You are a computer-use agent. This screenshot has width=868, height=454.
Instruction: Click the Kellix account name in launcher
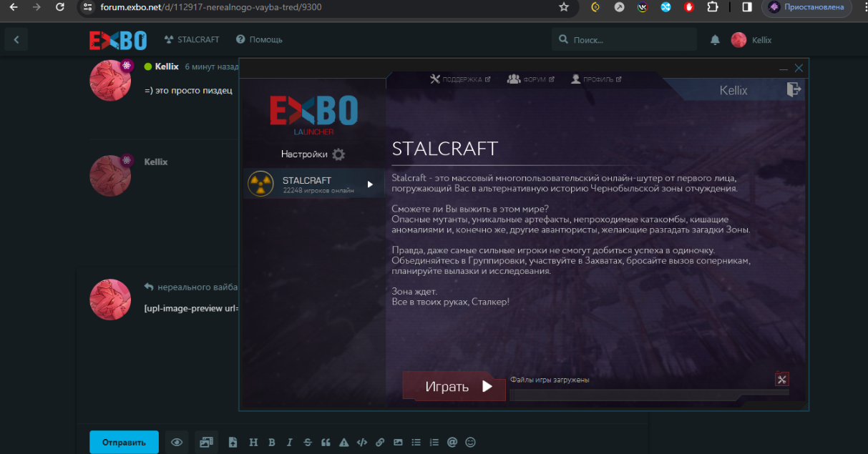click(733, 91)
